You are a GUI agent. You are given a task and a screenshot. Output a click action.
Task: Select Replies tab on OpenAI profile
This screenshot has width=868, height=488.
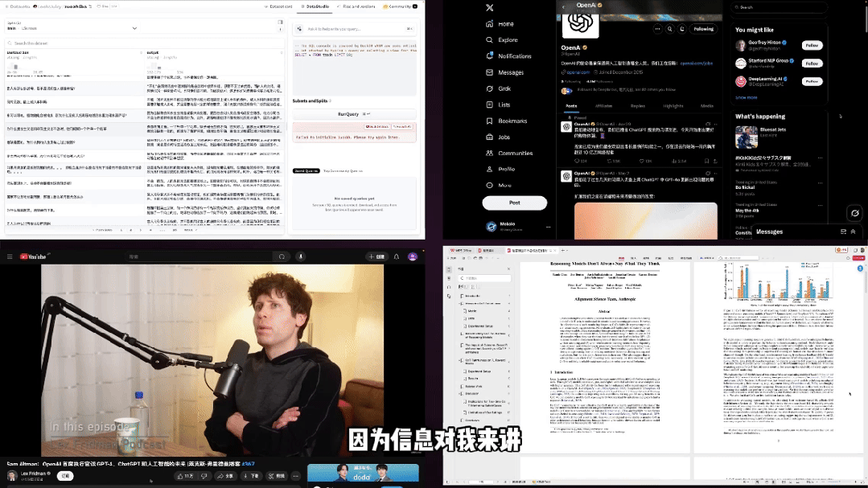638,105
